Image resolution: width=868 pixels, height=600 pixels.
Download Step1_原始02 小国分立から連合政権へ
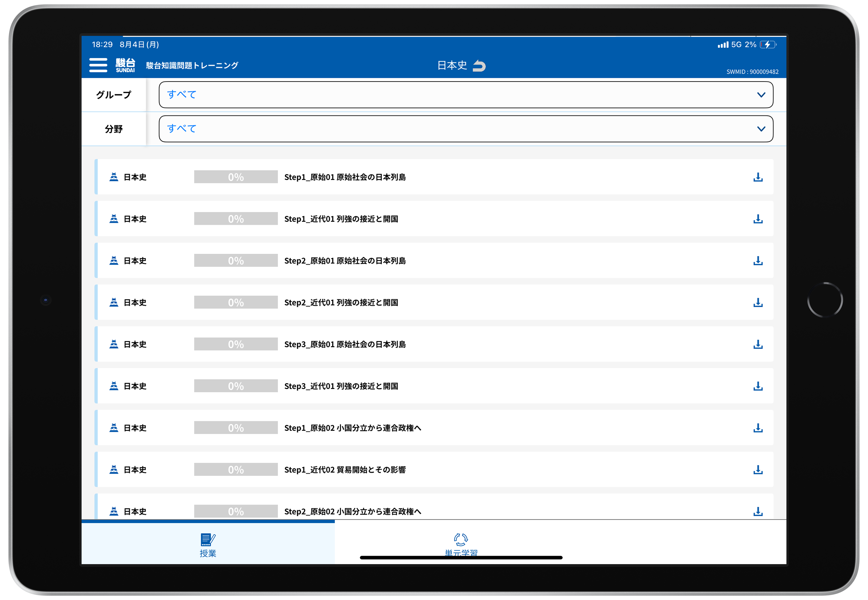pyautogui.click(x=758, y=428)
